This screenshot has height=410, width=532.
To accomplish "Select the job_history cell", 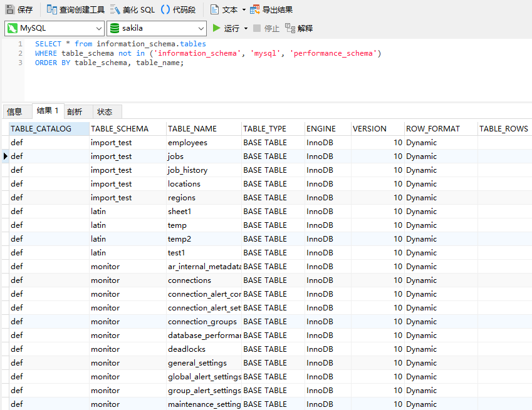I will click(204, 170).
